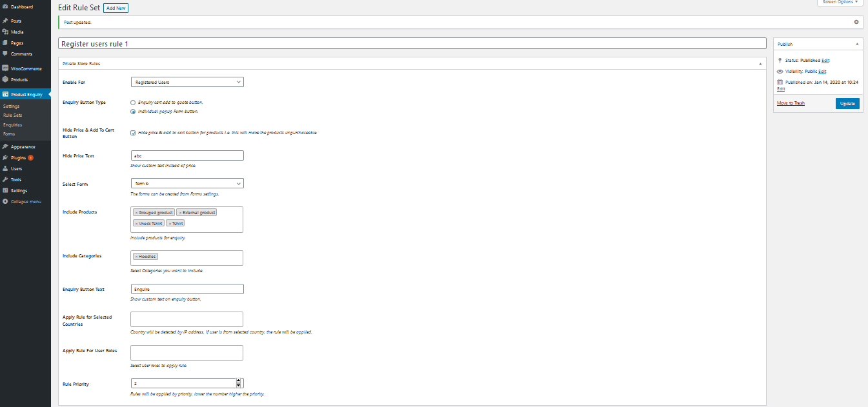Click the Plugins icon in sidebar
This screenshot has height=407, width=868.
[x=5, y=157]
